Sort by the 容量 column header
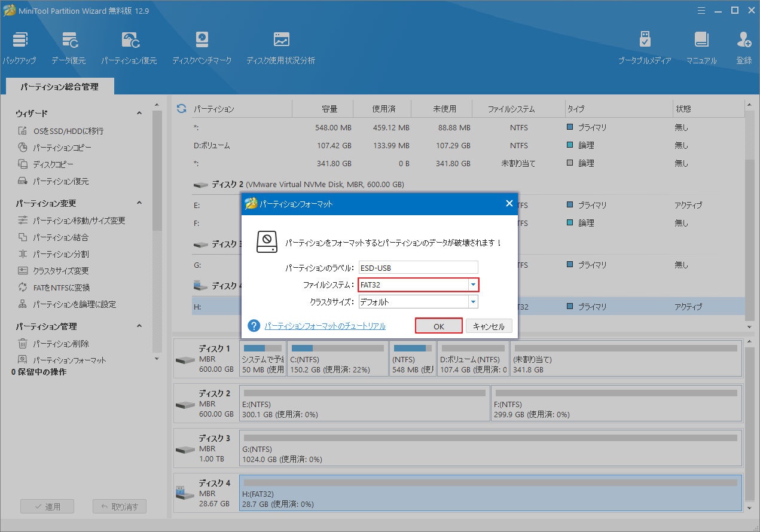 [329, 109]
